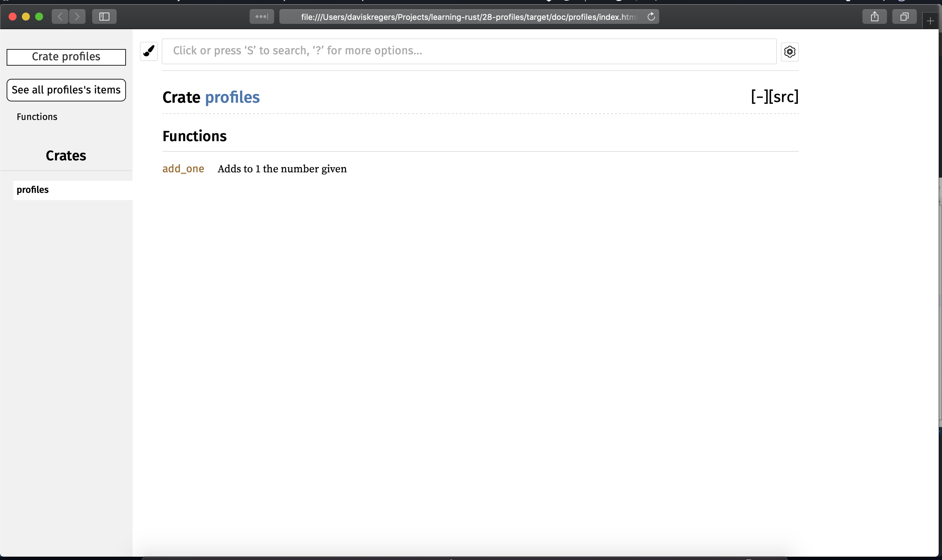This screenshot has height=560, width=942.
Task: Go back with Safari back arrow
Action: pyautogui.click(x=60, y=17)
